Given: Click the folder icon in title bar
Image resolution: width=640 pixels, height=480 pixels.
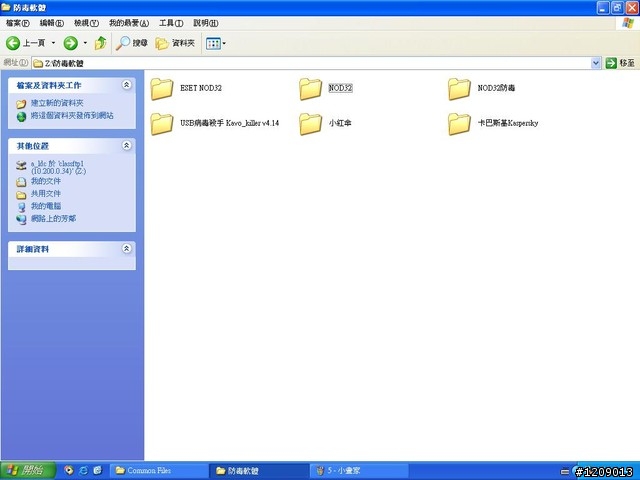Looking at the screenshot, I should (x=6, y=7).
